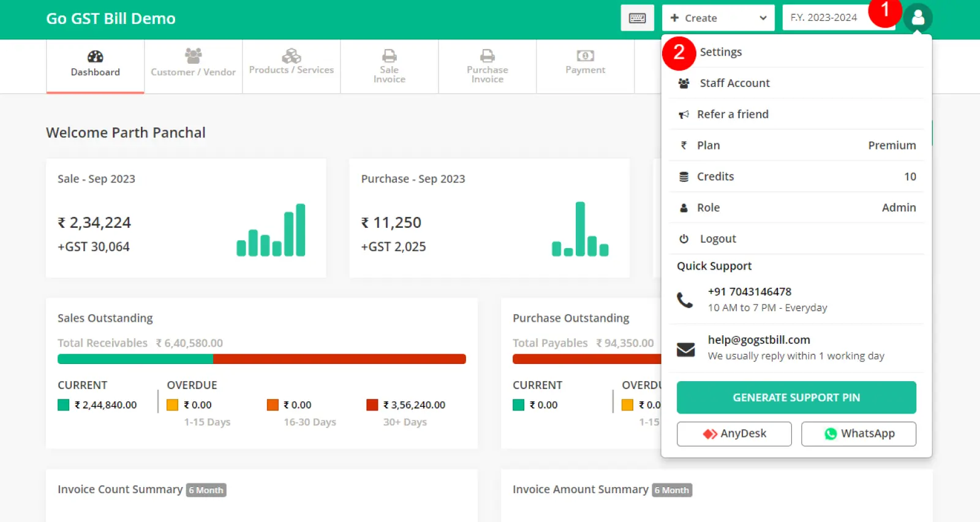Click red Overdue portion of receivables bar
The image size is (980, 522).
click(x=339, y=359)
